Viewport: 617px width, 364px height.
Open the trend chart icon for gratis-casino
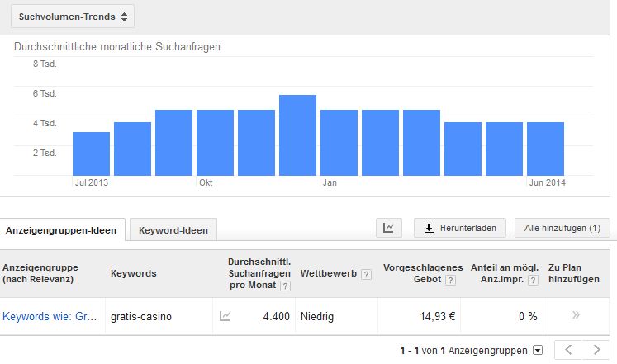pyautogui.click(x=225, y=316)
